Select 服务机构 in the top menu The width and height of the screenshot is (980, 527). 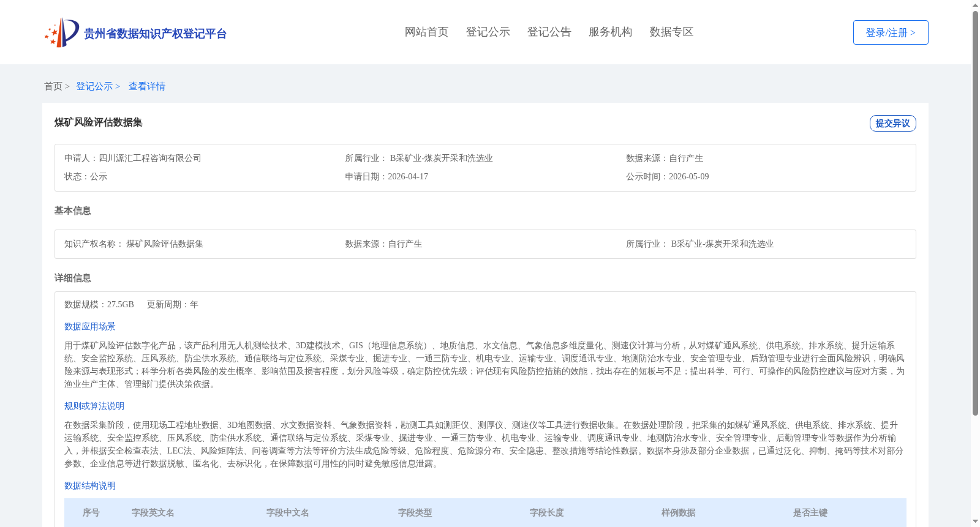click(x=610, y=32)
